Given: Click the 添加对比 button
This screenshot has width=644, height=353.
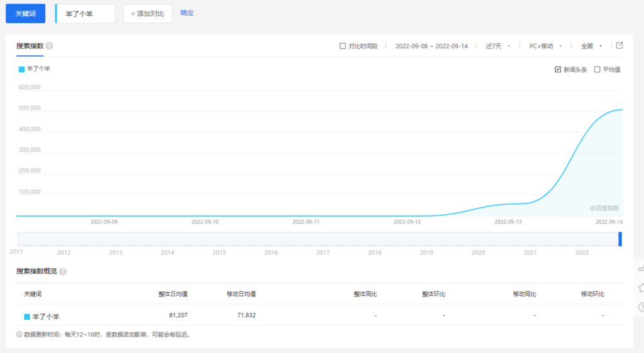Looking at the screenshot, I should click(147, 14).
